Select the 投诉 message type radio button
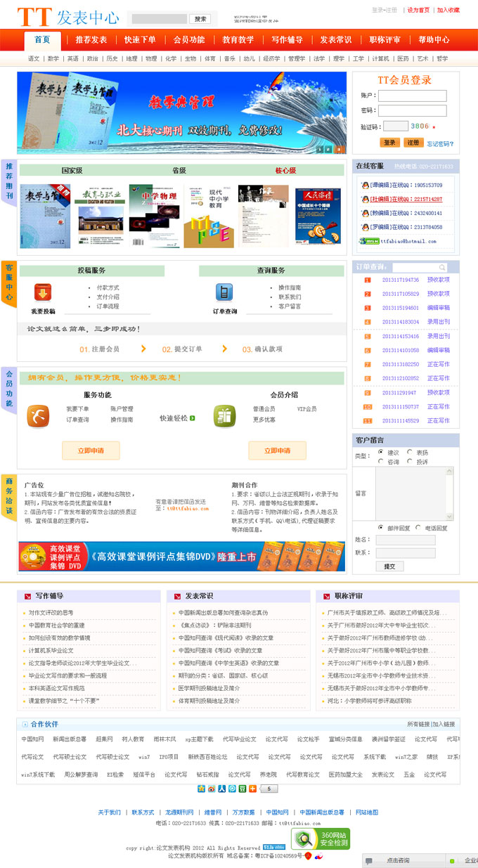The width and height of the screenshot is (478, 868). 410,462
